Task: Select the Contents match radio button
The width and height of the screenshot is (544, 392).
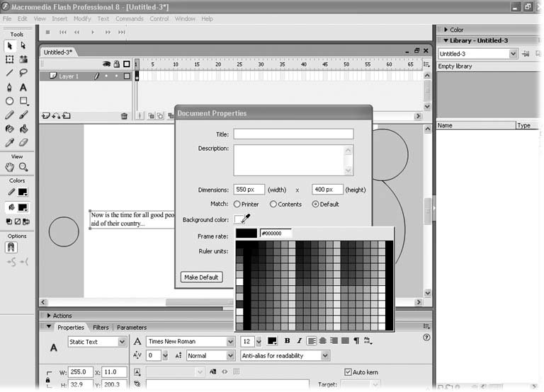Action: coord(273,204)
